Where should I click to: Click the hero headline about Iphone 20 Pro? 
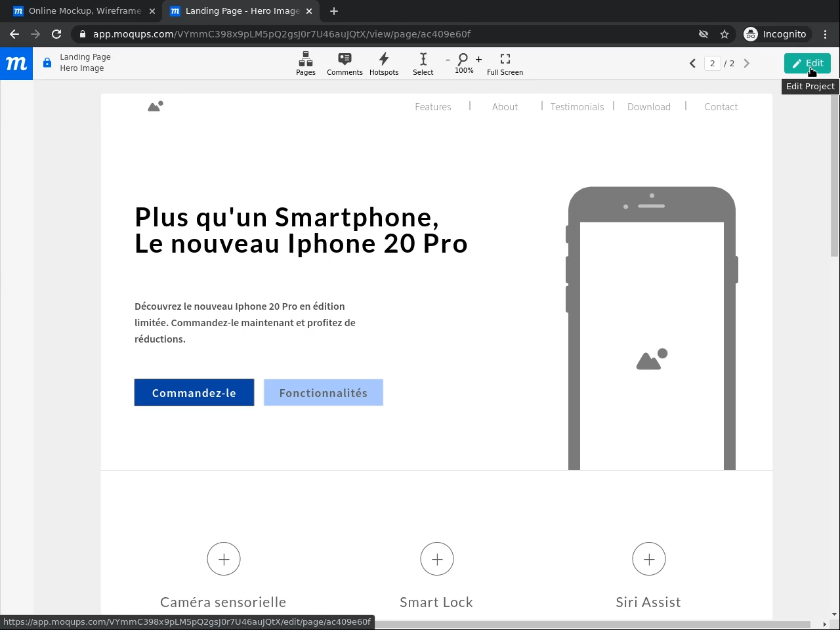301,230
